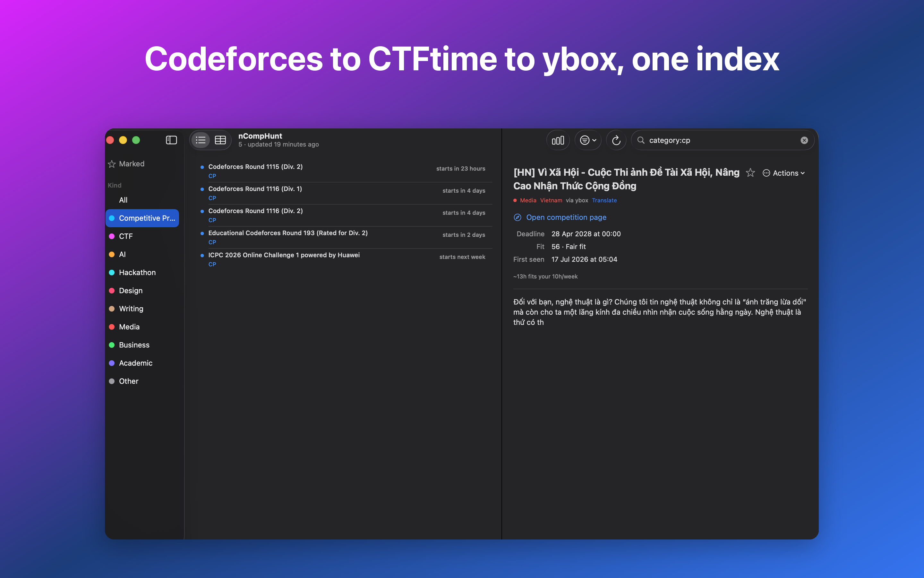This screenshot has height=578, width=924.
Task: Select AI kind in sidebar
Action: 142,254
